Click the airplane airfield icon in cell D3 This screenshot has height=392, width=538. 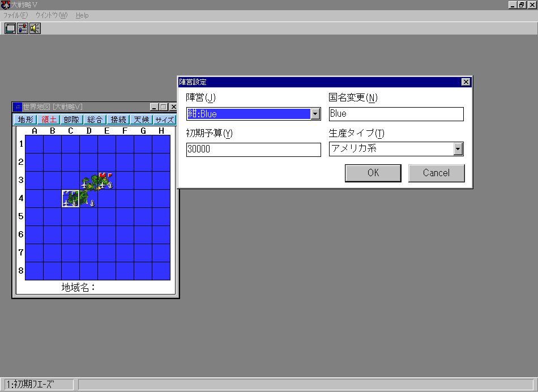pyautogui.click(x=84, y=185)
